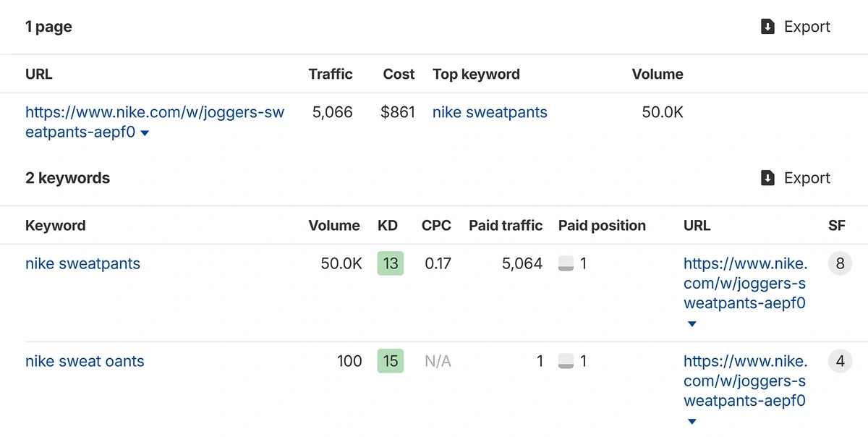Click the download icon beside the keywords Export
This screenshot has height=437, width=868.
(767, 178)
